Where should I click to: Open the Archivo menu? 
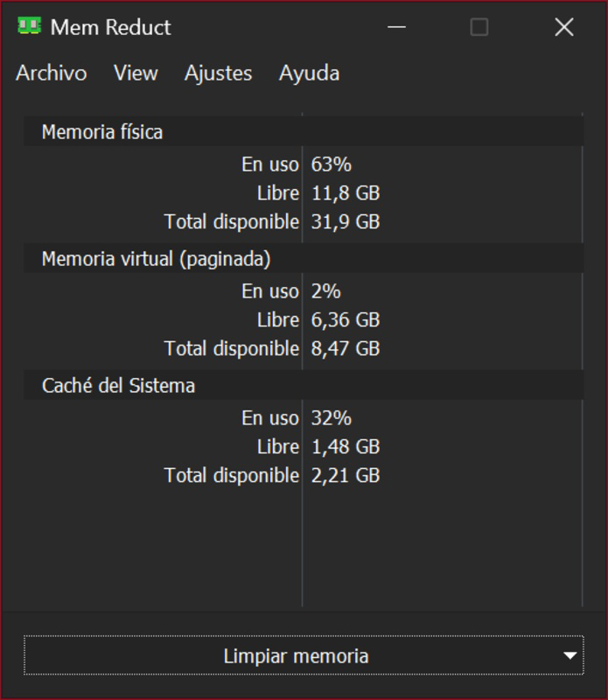click(x=50, y=73)
